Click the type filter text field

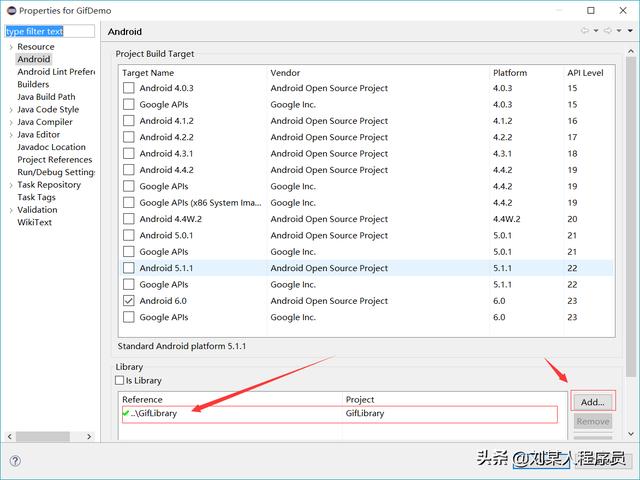click(x=50, y=31)
